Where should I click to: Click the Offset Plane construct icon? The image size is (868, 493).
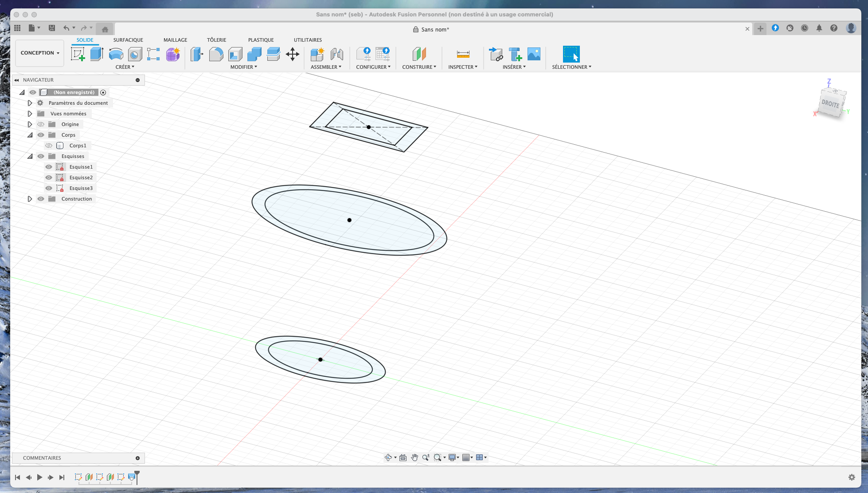(x=419, y=54)
